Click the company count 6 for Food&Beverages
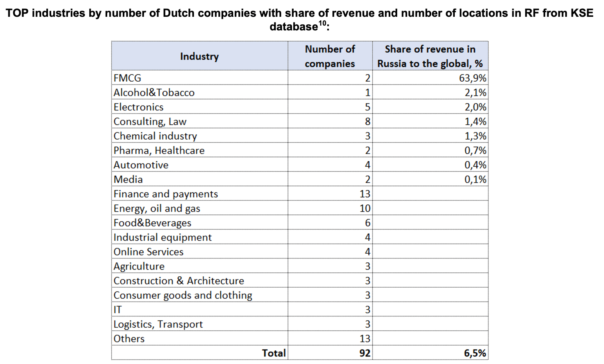This screenshot has width=604, height=364. click(x=368, y=223)
